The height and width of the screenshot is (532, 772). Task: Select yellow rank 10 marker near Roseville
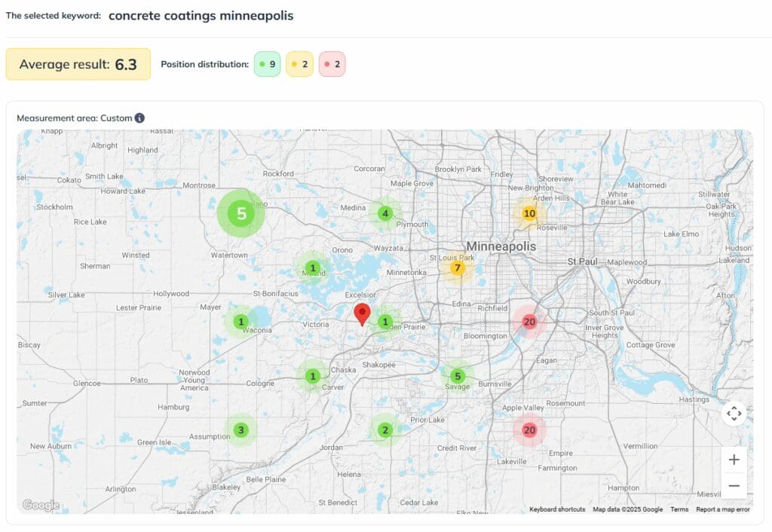pyautogui.click(x=529, y=213)
